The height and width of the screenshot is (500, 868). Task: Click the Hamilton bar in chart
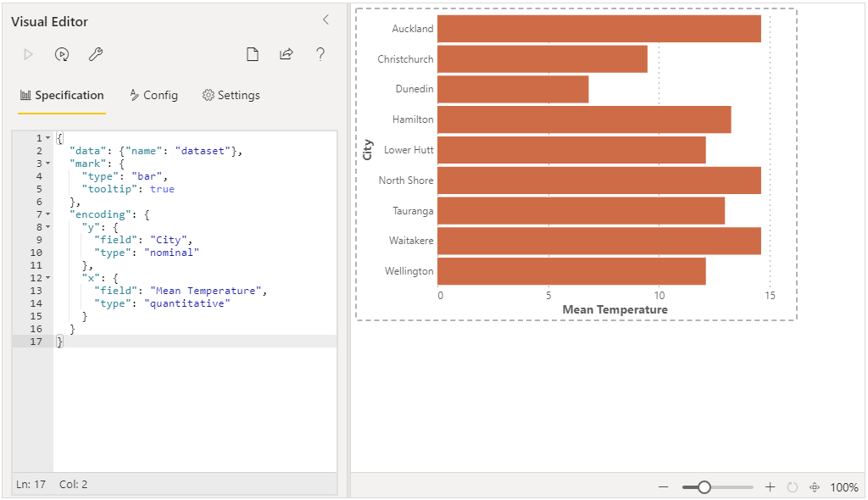(584, 119)
